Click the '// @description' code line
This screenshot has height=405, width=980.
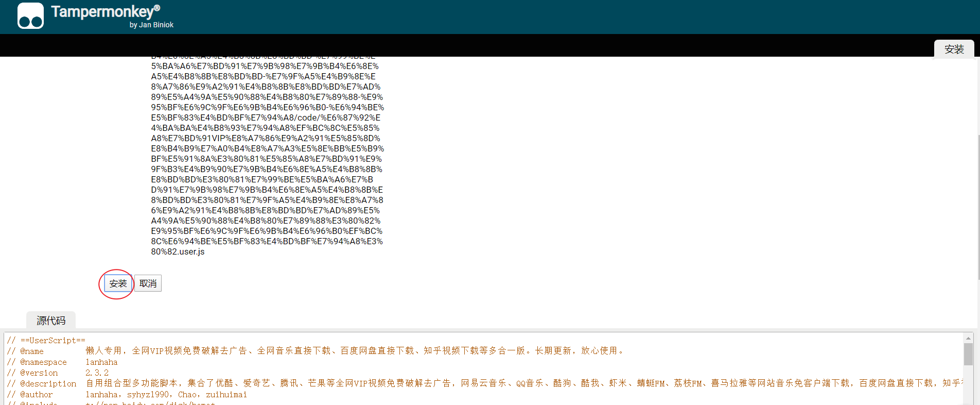(484, 383)
